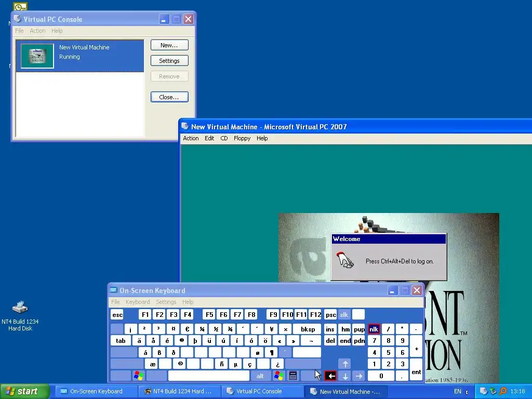The image size is (532, 399).
Task: Switch to Virtual PC Console taskbar item
Action: 262,391
